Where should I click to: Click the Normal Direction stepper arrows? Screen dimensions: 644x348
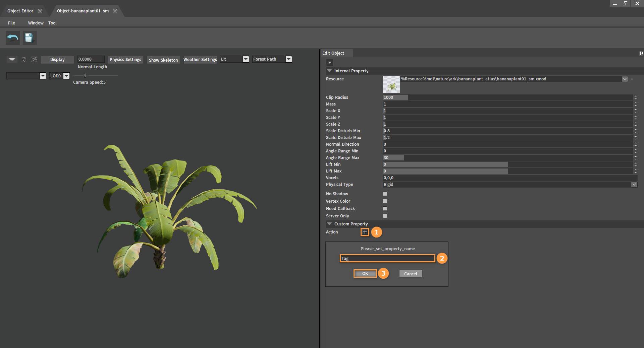[x=635, y=144]
